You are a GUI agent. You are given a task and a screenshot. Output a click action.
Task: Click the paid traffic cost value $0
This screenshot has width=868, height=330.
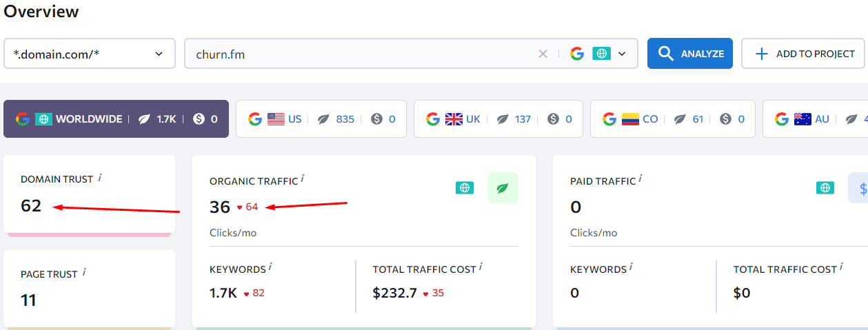[x=742, y=293]
